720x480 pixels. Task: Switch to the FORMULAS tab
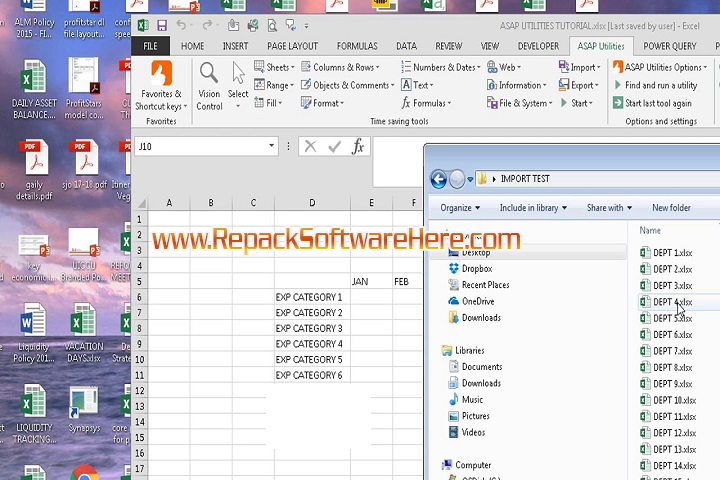(357, 46)
